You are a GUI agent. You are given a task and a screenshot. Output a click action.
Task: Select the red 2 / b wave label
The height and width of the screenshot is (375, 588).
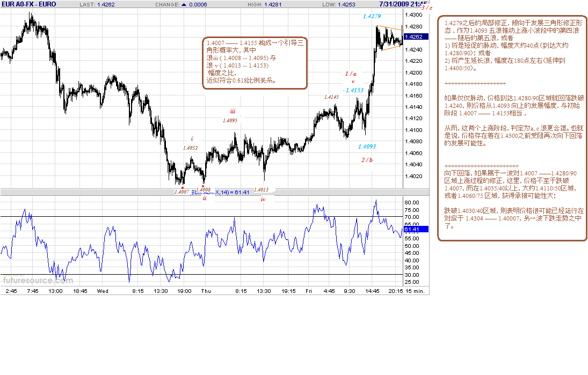367,160
